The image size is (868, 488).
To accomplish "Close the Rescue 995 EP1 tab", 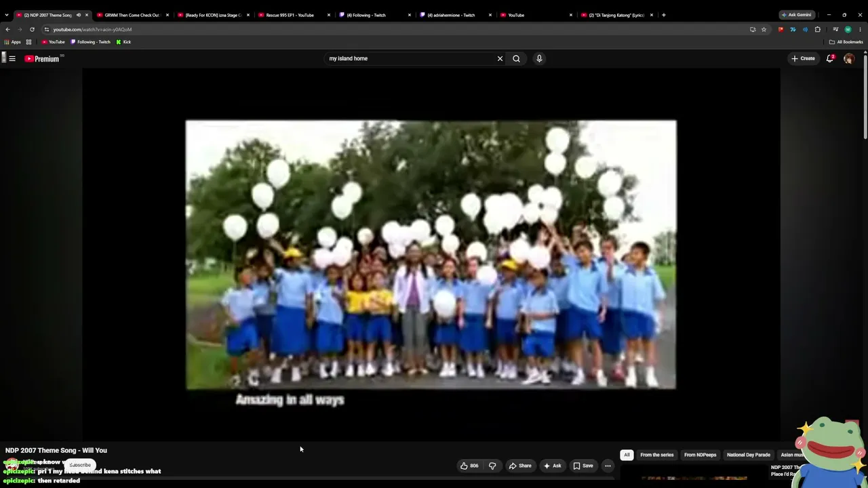I will (329, 15).
